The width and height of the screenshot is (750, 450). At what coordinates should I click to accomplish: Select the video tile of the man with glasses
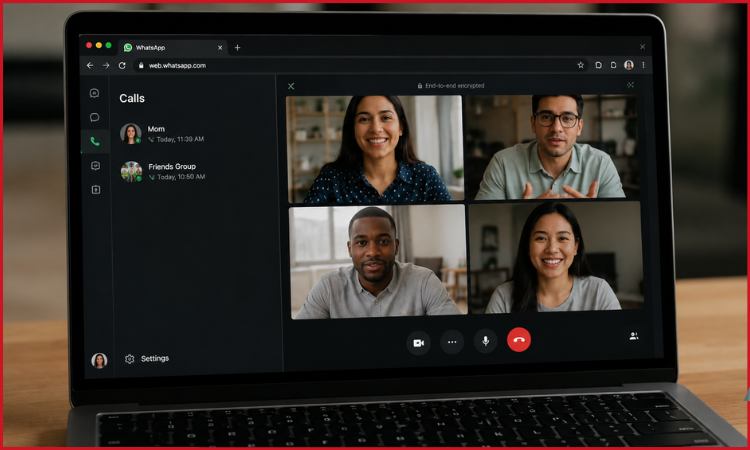551,146
